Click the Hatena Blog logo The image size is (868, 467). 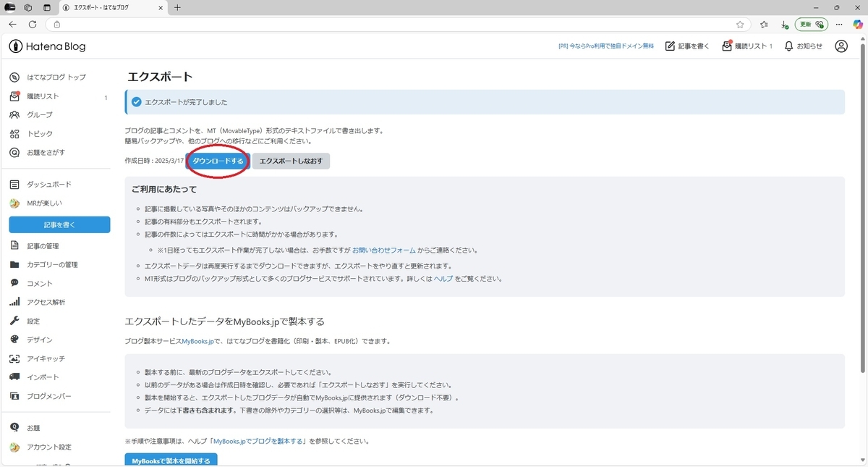click(48, 46)
